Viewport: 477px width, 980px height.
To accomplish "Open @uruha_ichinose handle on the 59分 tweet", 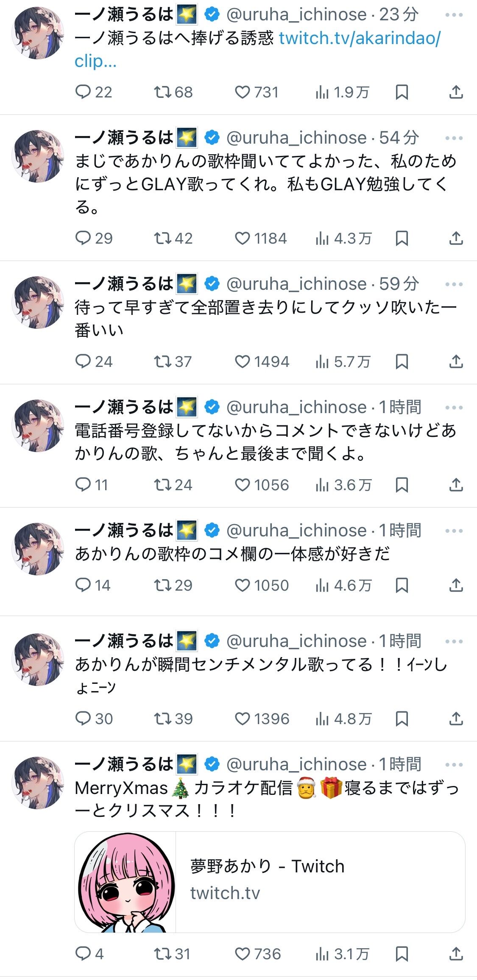I will (296, 284).
